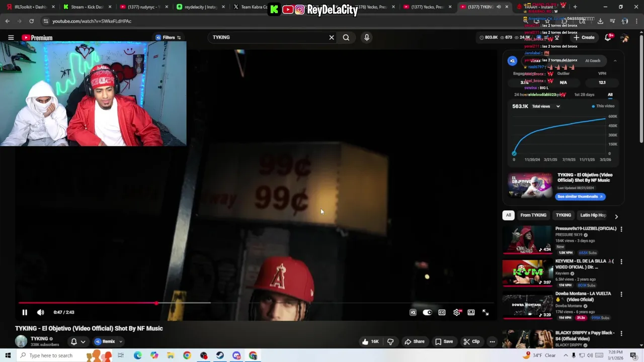Viewport: 644px width, 362px height.
Task: Enter fullscreen mode
Action: coord(486,312)
